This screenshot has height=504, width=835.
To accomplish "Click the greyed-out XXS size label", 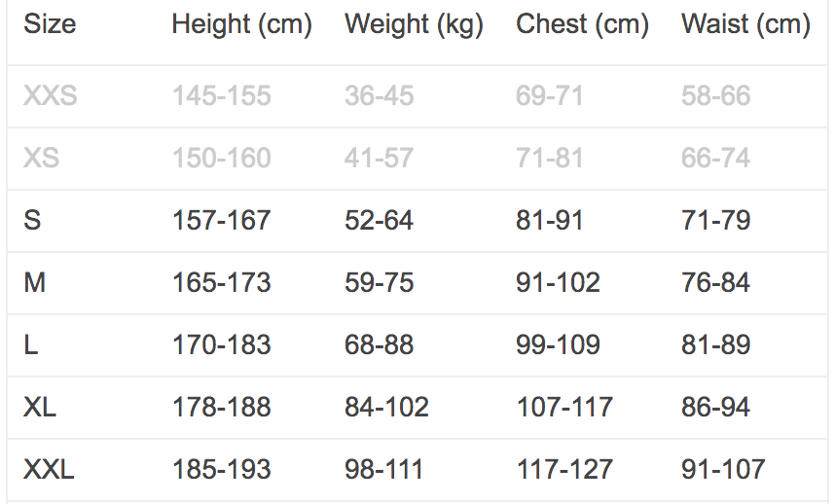I will point(51,96).
